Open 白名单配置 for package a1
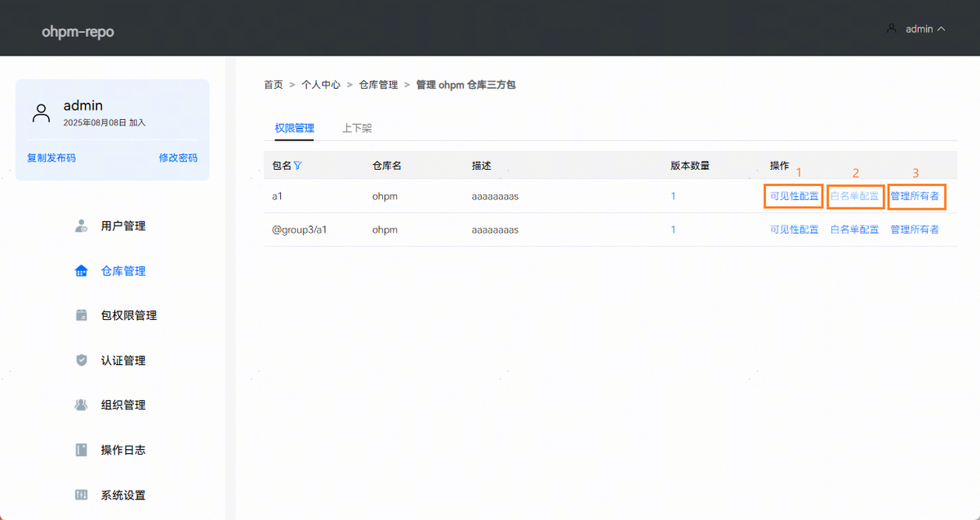The width and height of the screenshot is (980, 520). [854, 196]
